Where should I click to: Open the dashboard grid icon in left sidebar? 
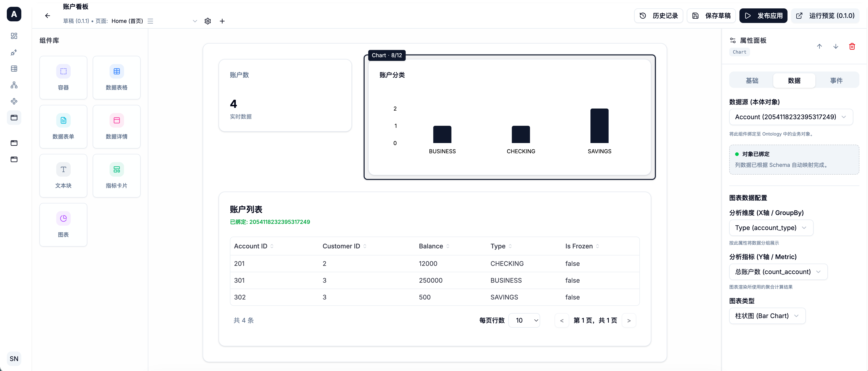pos(14,36)
